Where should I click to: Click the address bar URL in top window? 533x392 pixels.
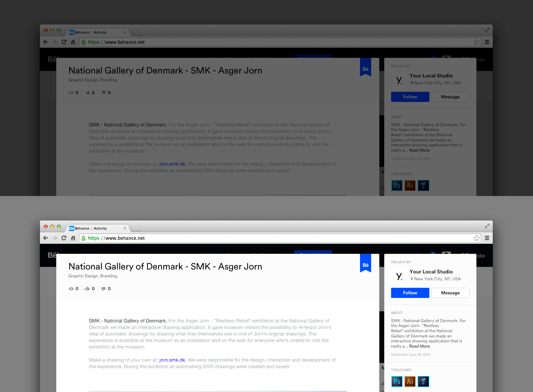[x=116, y=42]
